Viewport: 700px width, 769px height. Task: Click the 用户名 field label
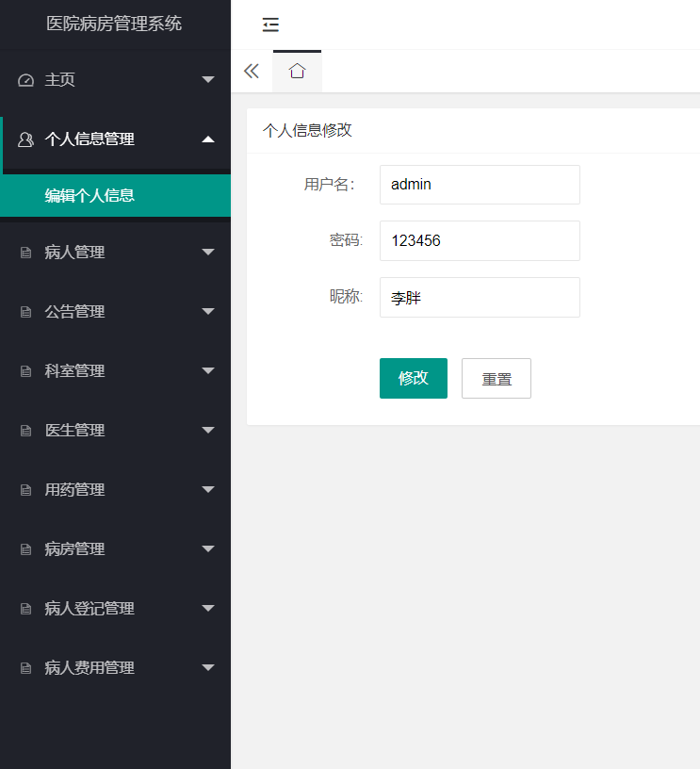pyautogui.click(x=330, y=185)
